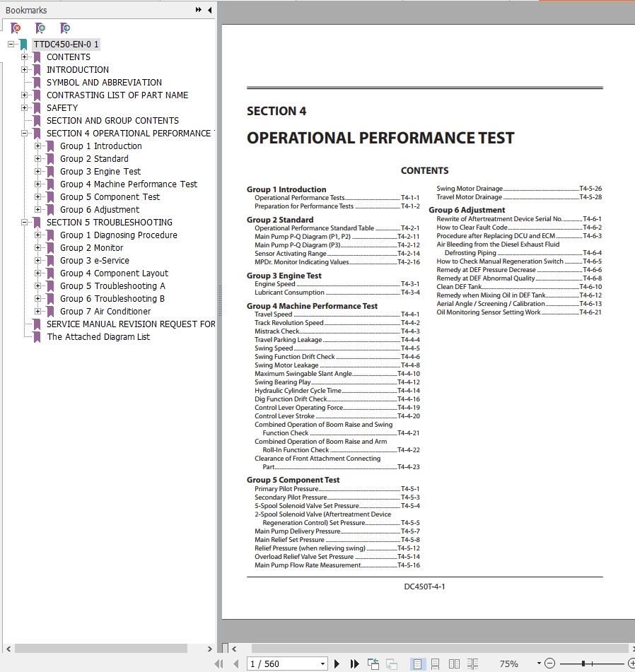Click the add bookmark icon
The width and height of the screenshot is (635, 672).
(x=40, y=28)
